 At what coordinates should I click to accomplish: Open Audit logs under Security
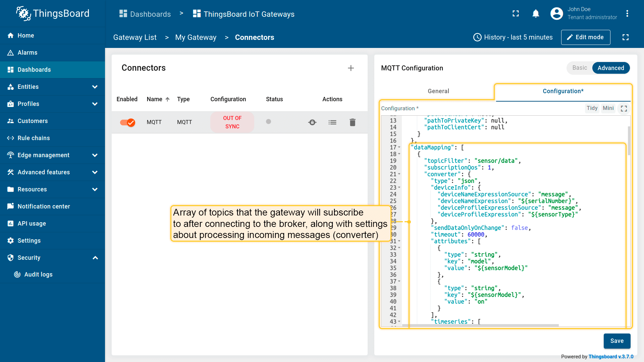(52, 275)
